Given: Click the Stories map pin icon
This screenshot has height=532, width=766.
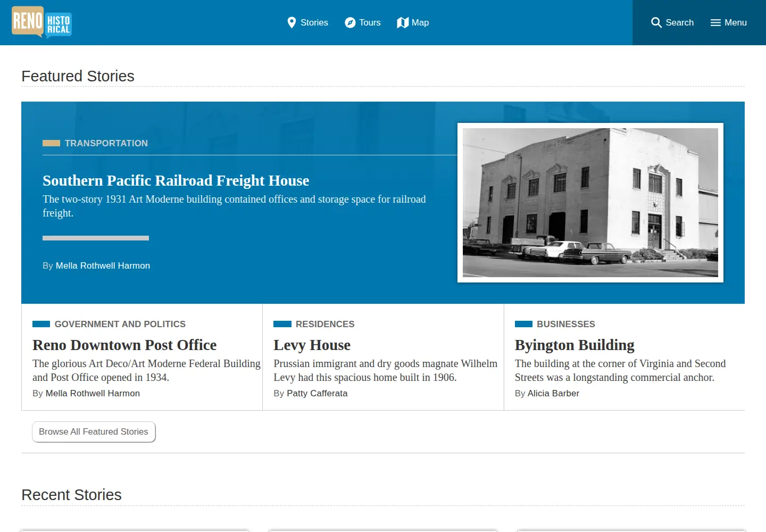Looking at the screenshot, I should pos(292,22).
